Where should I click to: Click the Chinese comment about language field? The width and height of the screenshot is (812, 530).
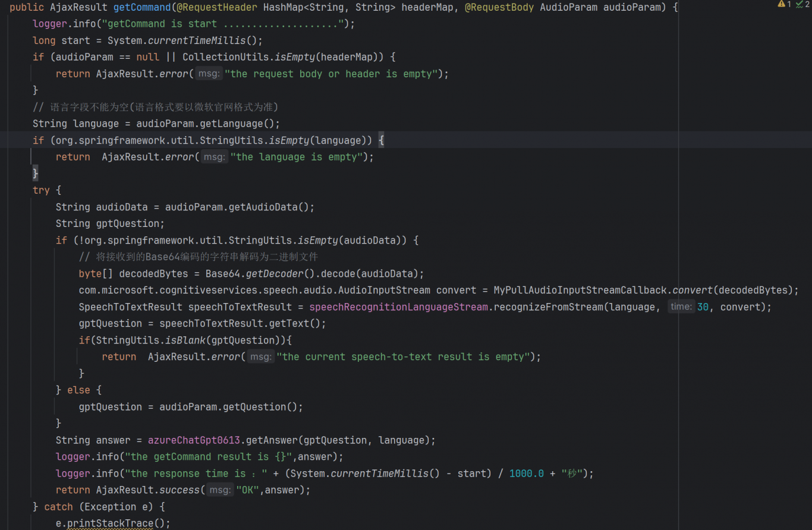tap(156, 107)
